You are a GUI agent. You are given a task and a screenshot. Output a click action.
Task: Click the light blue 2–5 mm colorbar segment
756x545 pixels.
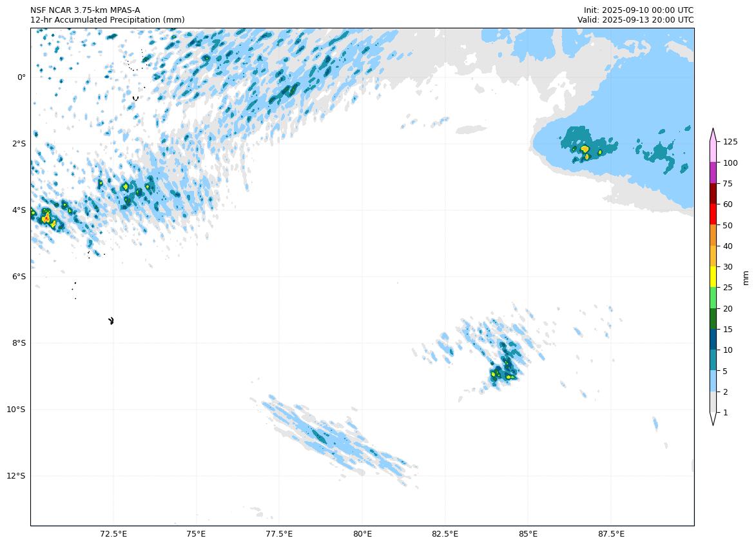click(713, 381)
